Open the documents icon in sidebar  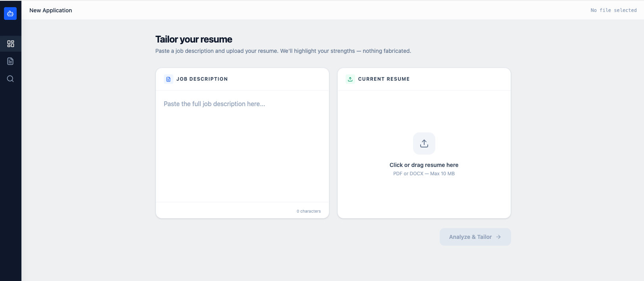[11, 61]
